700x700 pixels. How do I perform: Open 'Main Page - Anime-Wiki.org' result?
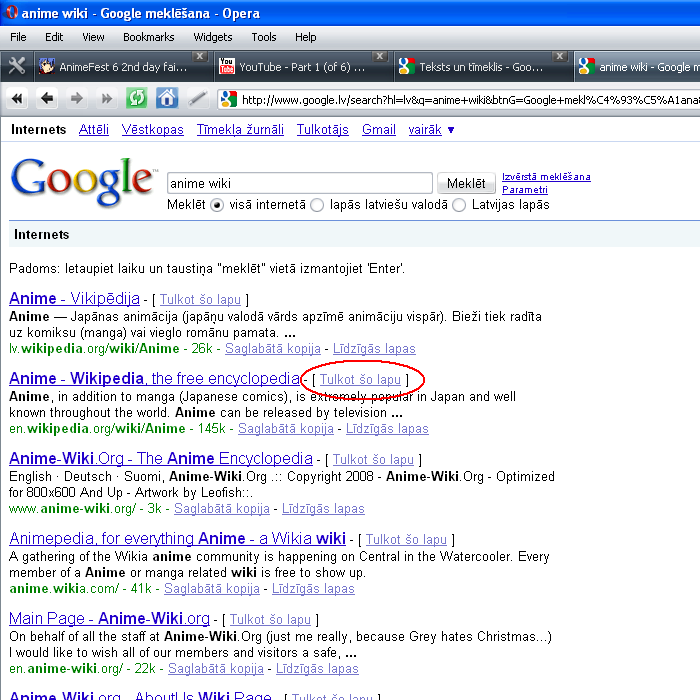tap(109, 618)
